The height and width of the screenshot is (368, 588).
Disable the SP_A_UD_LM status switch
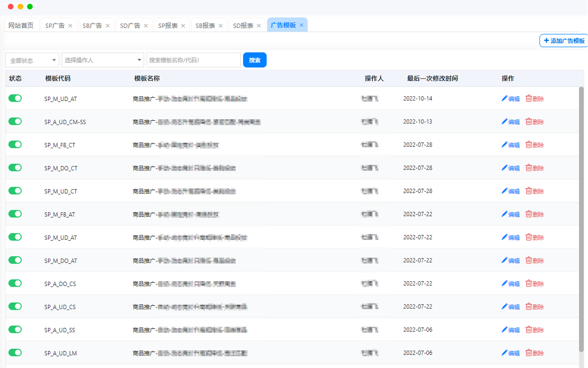(x=15, y=352)
